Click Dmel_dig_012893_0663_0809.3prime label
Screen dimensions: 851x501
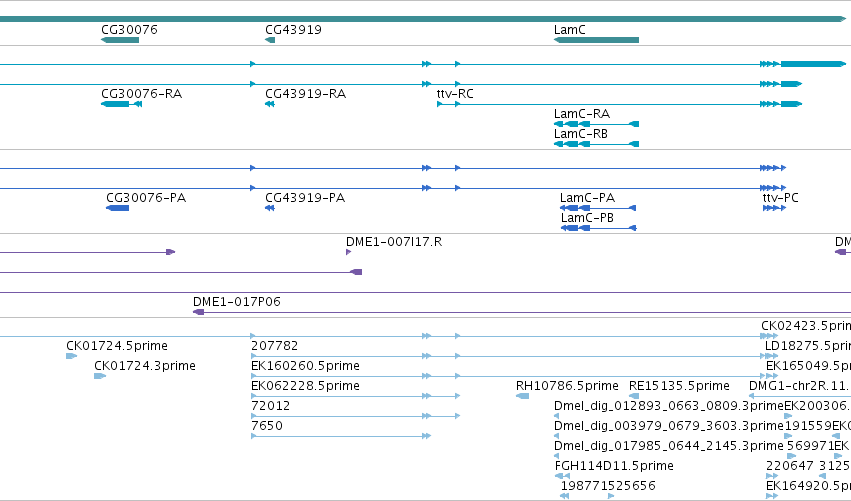(669, 405)
